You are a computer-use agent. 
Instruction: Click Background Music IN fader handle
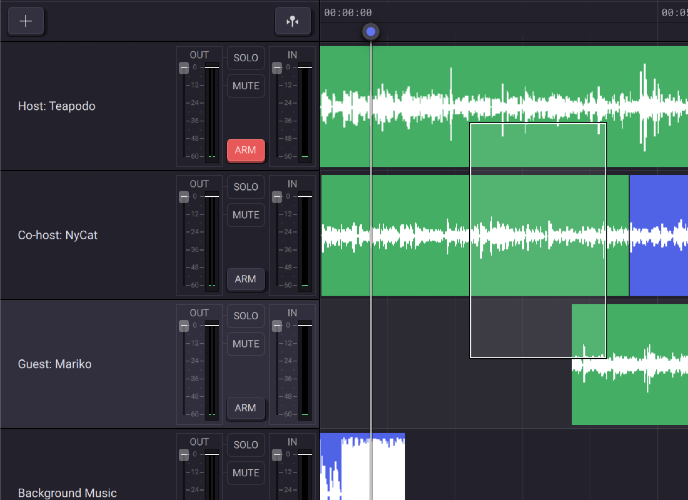(x=277, y=455)
